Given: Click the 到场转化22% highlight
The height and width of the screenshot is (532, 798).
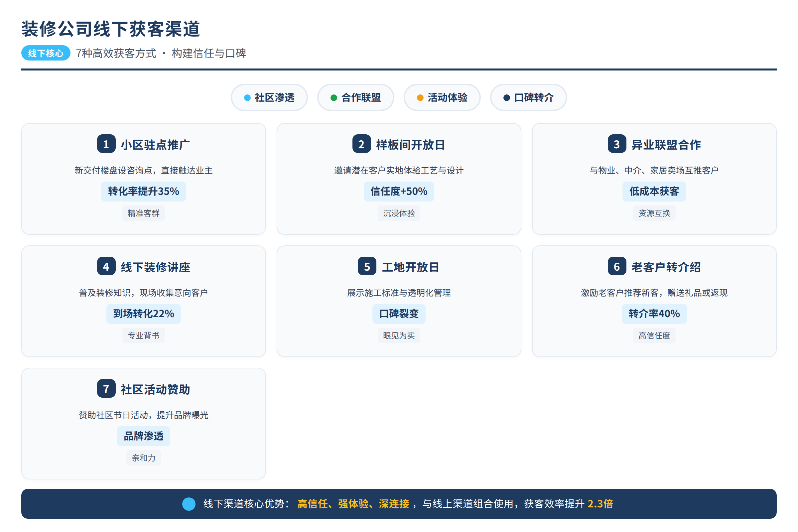Looking at the screenshot, I should click(144, 314).
